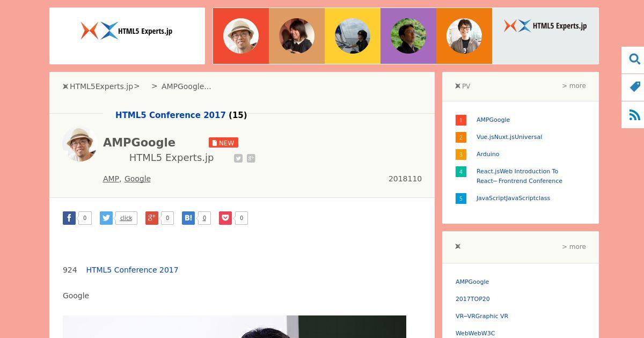The width and height of the screenshot is (644, 338).
Task: Click the AMPGoogle... breadcrumb entry
Action: (186, 86)
